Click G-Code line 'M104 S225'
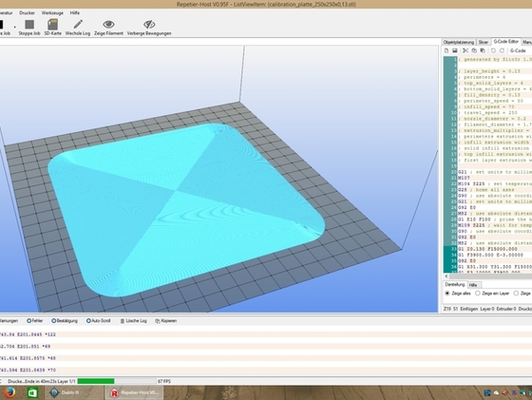 click(495, 184)
